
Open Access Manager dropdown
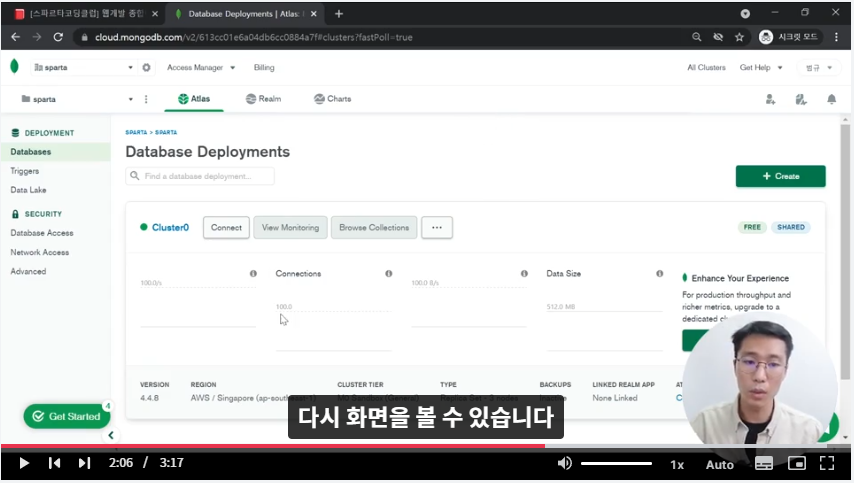(x=201, y=68)
